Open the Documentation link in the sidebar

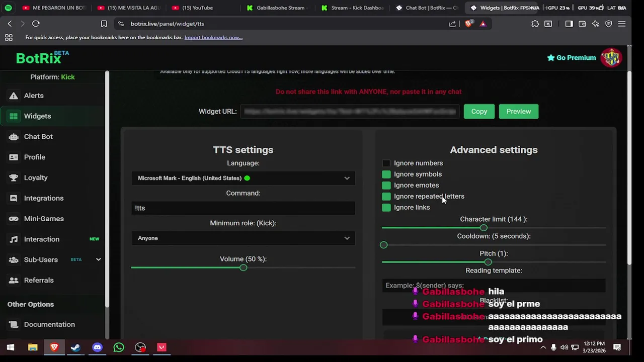(x=49, y=325)
